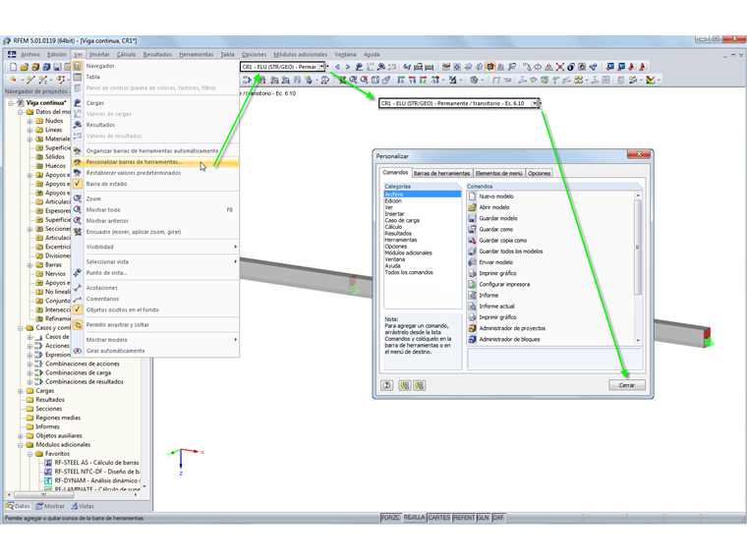
Task: Select the Edición category
Action: (393, 201)
